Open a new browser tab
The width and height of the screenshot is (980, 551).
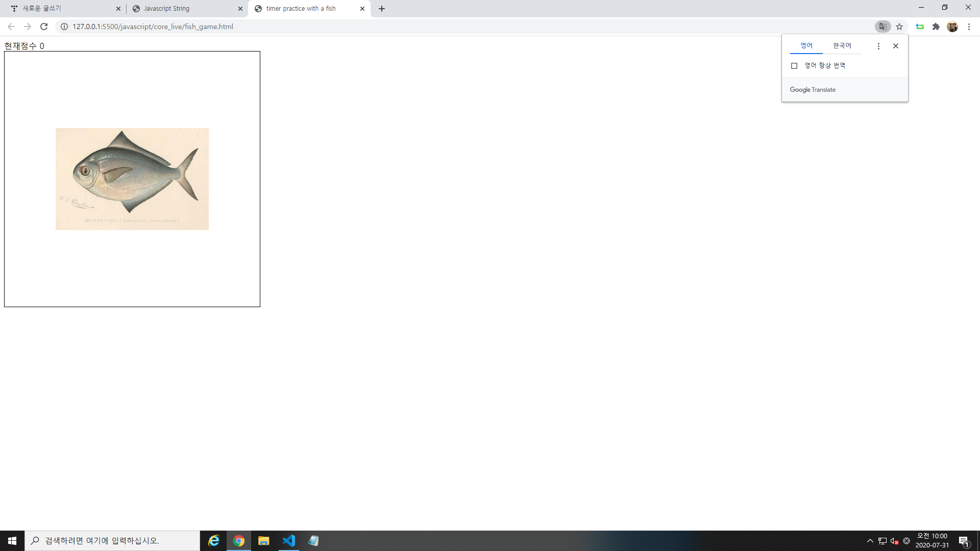pyautogui.click(x=382, y=9)
